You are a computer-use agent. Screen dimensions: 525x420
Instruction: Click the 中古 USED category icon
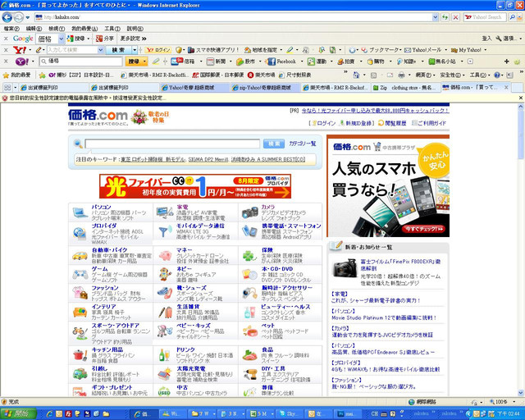[164, 392]
